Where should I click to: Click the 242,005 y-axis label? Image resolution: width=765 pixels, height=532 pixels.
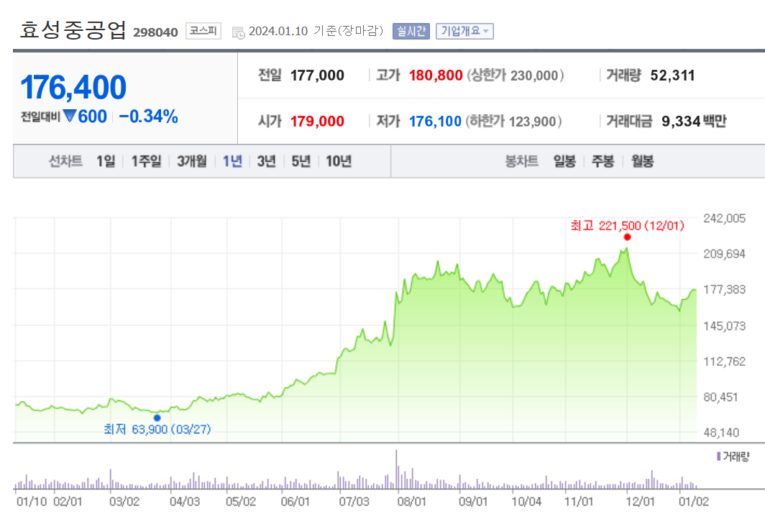pyautogui.click(x=725, y=218)
